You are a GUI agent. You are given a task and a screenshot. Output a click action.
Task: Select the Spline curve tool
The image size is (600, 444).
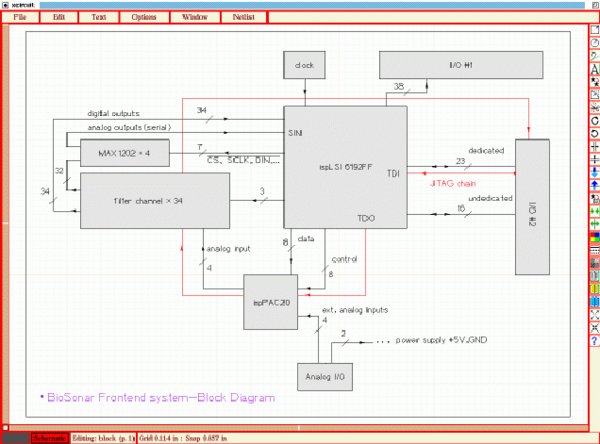point(595,56)
